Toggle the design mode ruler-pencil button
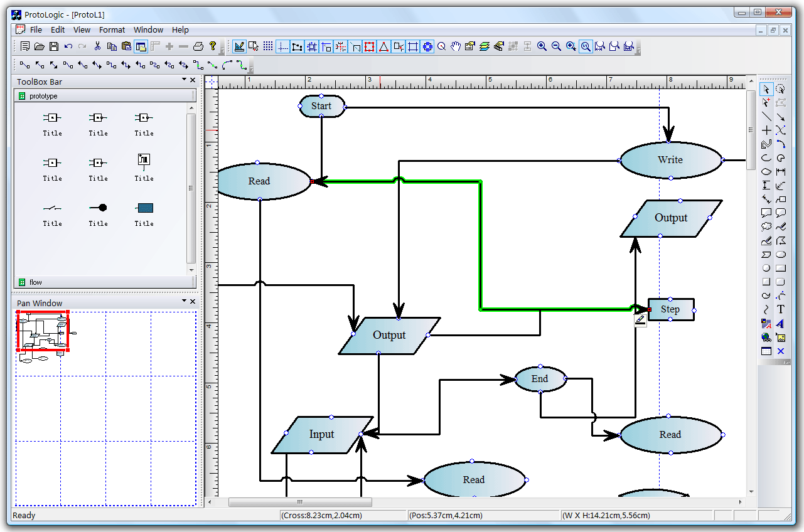The width and height of the screenshot is (804, 532). coord(239,46)
